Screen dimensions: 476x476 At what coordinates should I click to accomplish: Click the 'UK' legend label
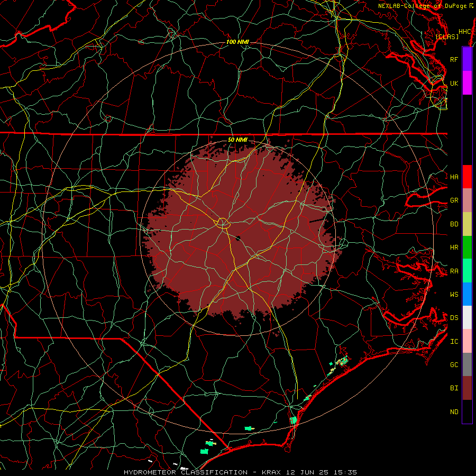point(454,83)
